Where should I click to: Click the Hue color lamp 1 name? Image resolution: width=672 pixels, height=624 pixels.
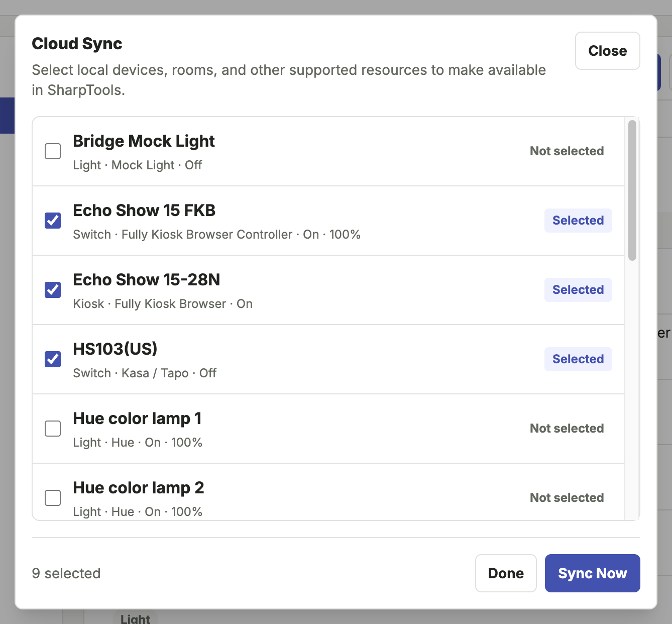coord(137,419)
